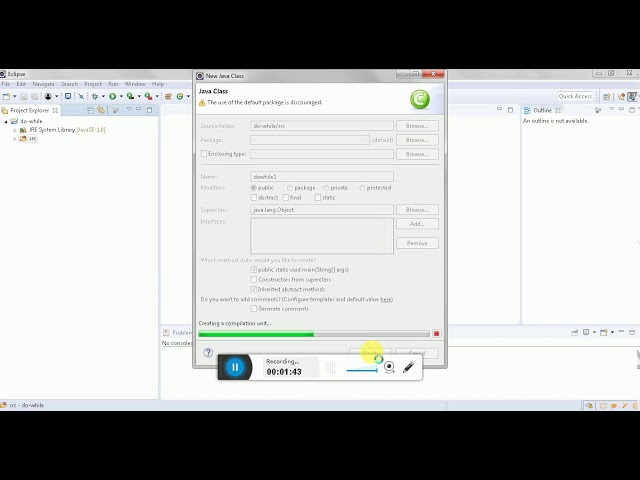Click the New file wizard toolbar icon
This screenshot has height=480, width=640.
[6, 96]
